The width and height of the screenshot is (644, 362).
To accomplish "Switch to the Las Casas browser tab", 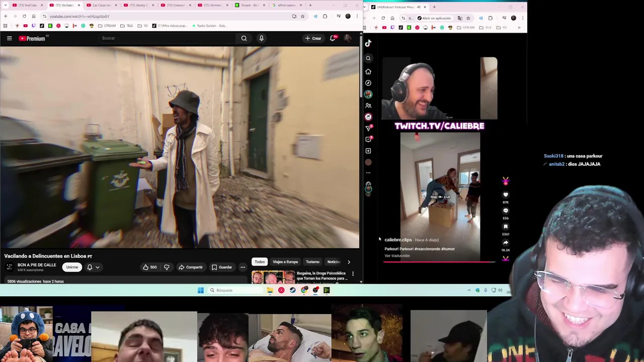I will [x=101, y=5].
